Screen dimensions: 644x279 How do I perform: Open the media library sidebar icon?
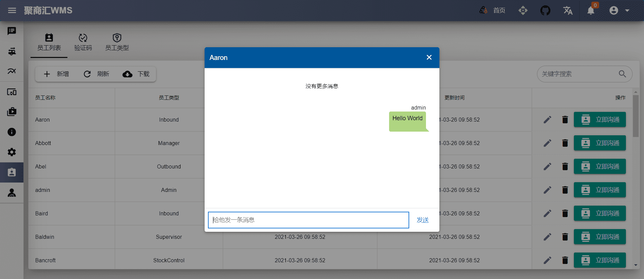(12, 112)
